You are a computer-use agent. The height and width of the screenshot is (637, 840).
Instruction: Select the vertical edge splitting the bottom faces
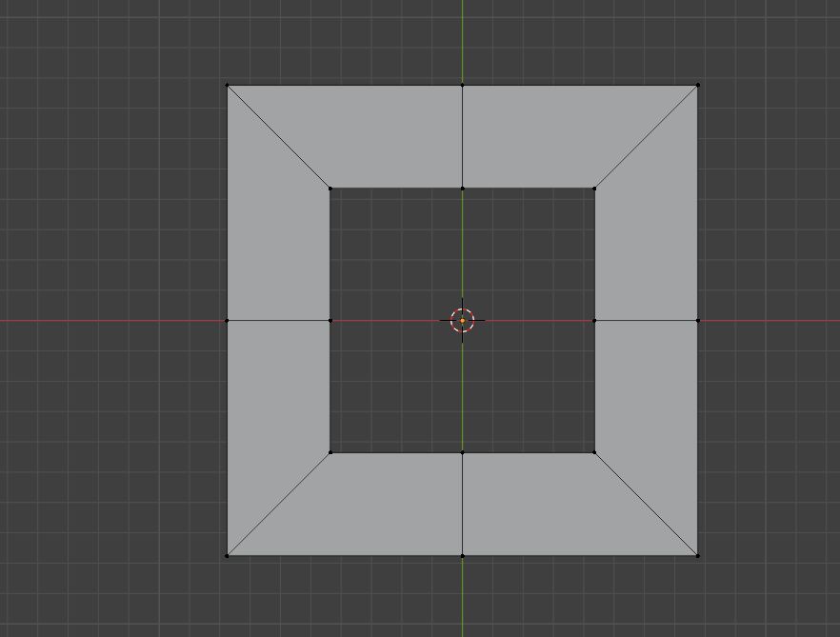pos(462,504)
